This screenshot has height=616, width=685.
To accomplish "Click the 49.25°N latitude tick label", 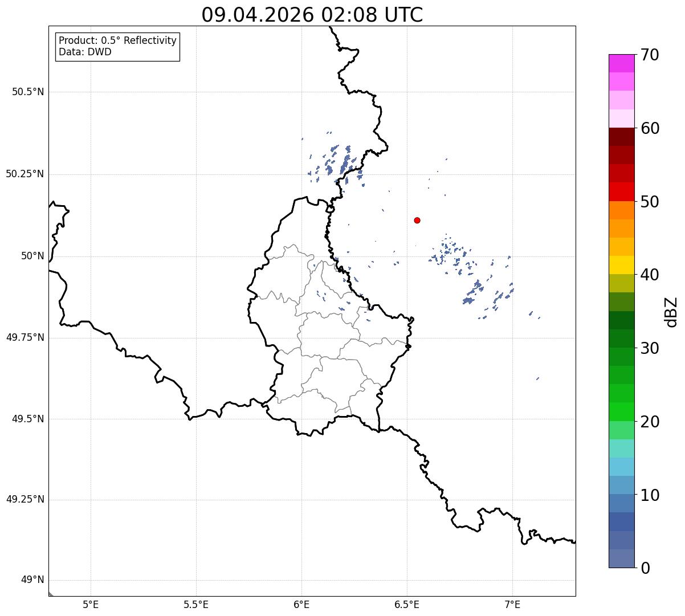I will click(25, 499).
